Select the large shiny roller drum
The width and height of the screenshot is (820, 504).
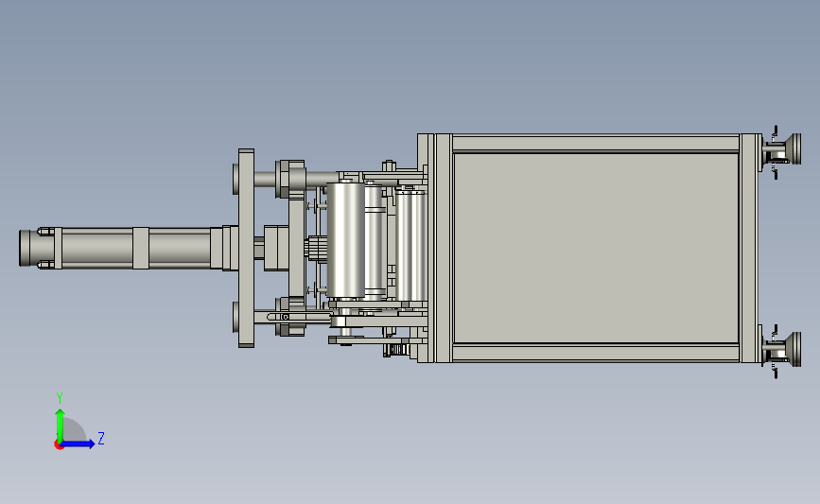pyautogui.click(x=345, y=240)
